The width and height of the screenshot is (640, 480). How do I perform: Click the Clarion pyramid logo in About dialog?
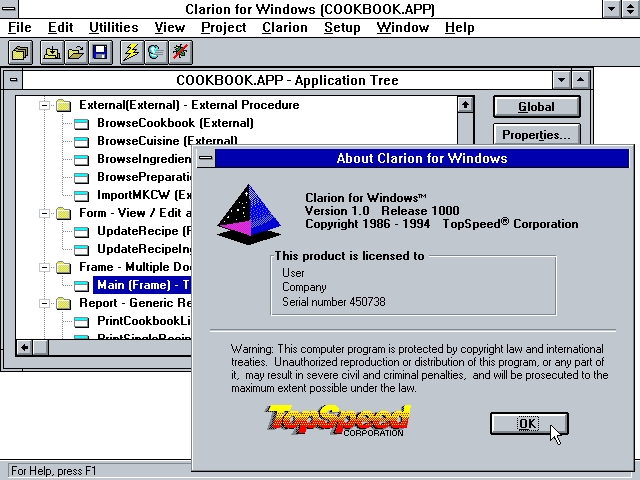(249, 214)
